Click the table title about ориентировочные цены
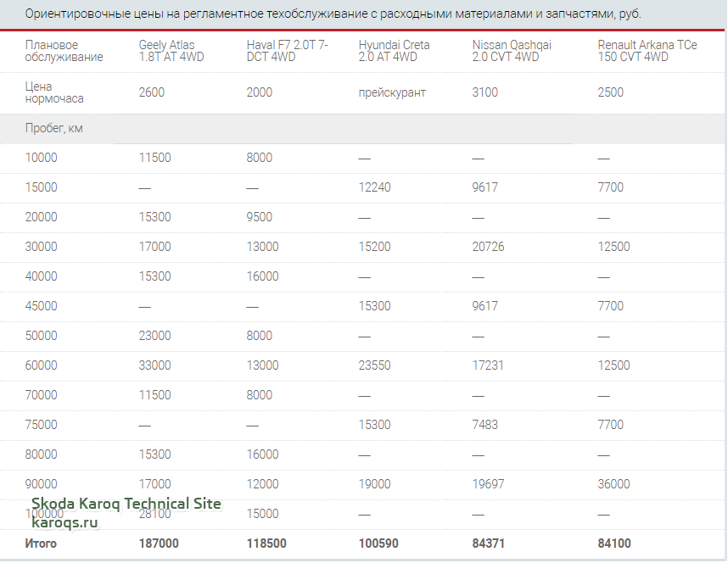This screenshot has width=728, height=563. [333, 14]
